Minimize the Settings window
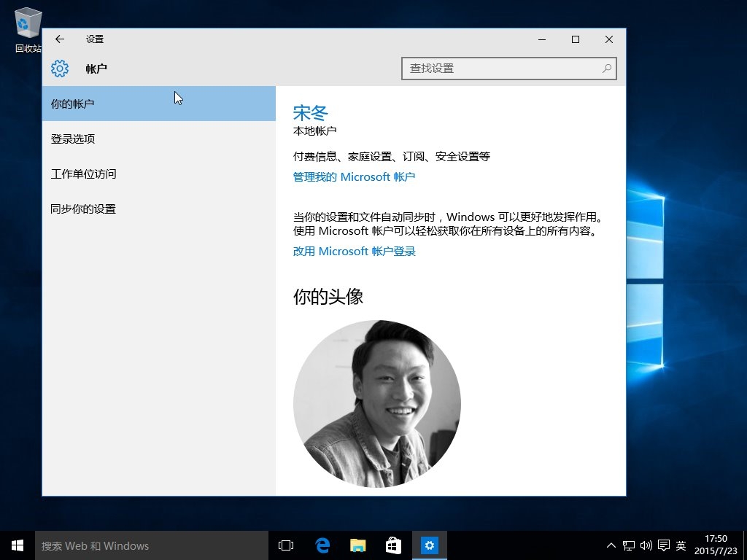Viewport: 747px width, 560px height. coord(542,39)
